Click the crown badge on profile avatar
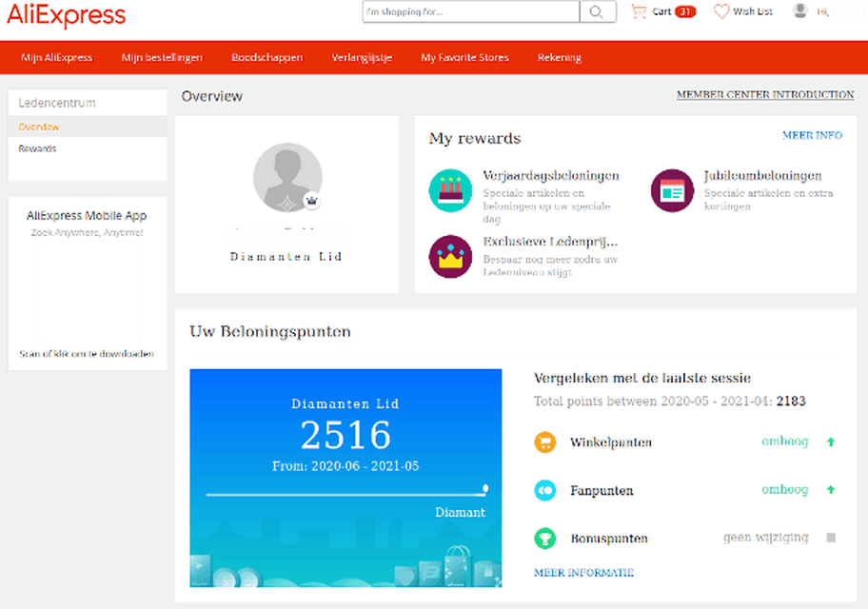868x609 pixels. (311, 201)
